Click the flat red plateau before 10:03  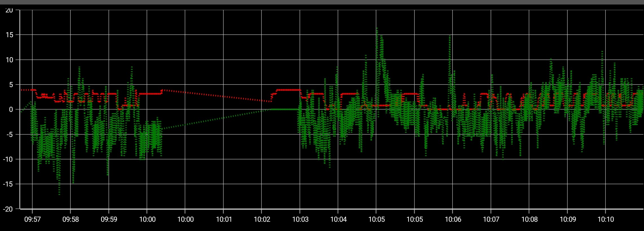(288, 90)
